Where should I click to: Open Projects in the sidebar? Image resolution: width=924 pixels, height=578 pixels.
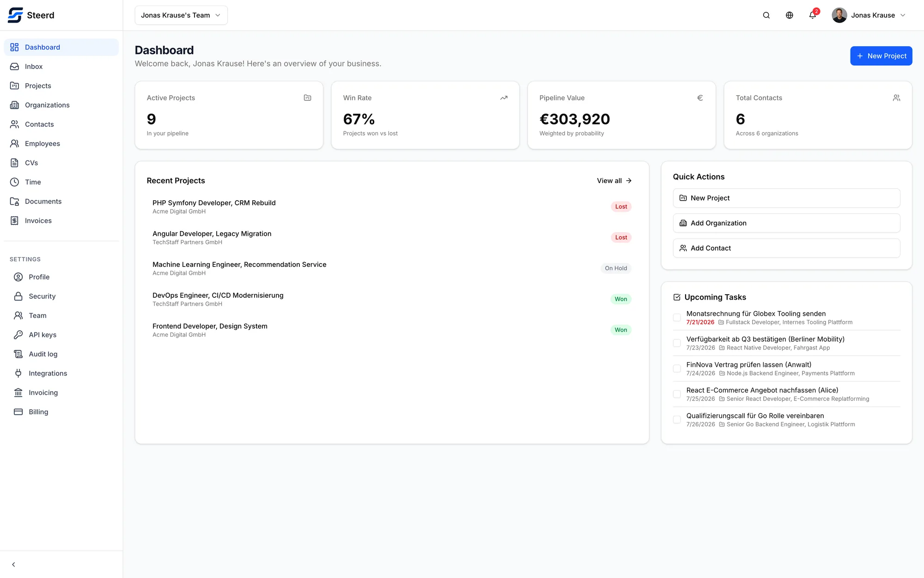[x=61, y=86]
